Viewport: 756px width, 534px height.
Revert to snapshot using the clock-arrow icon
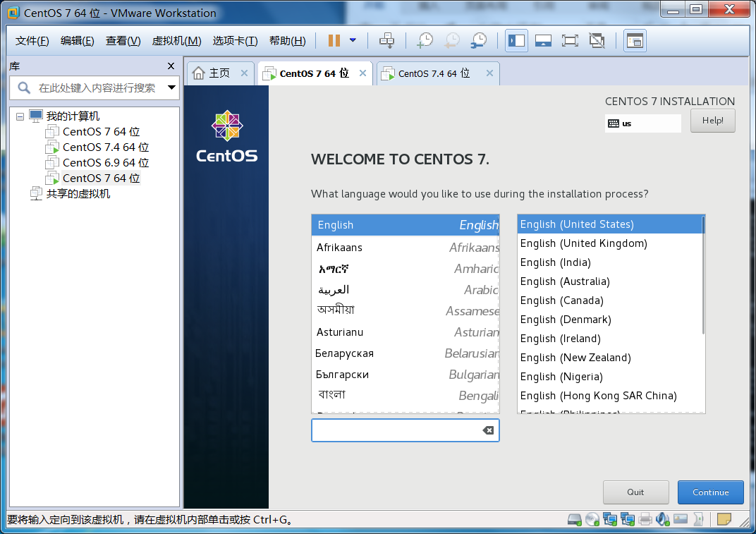pos(452,40)
